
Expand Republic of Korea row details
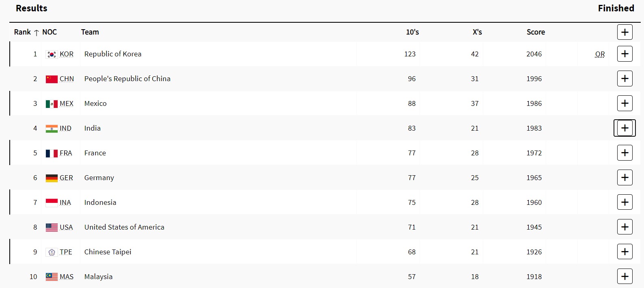pos(625,54)
